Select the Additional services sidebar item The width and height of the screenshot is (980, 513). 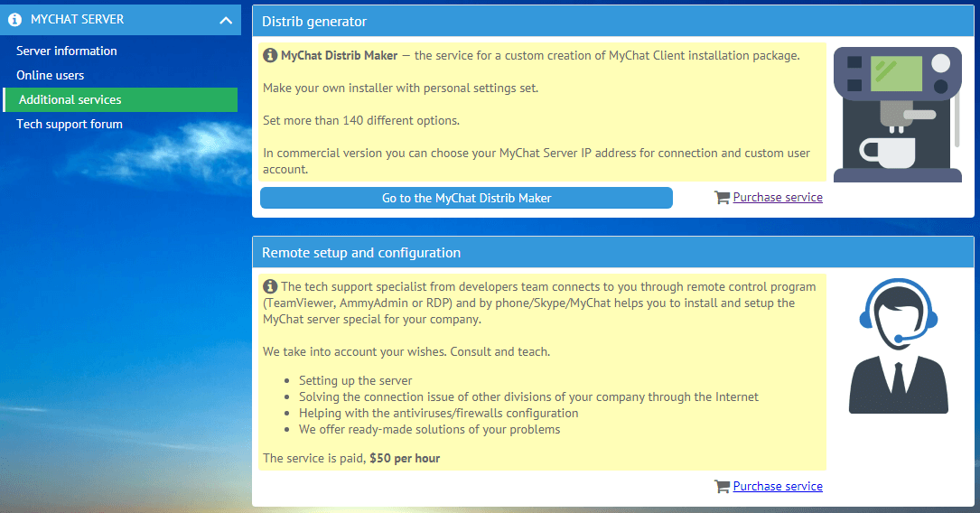pyautogui.click(x=70, y=100)
